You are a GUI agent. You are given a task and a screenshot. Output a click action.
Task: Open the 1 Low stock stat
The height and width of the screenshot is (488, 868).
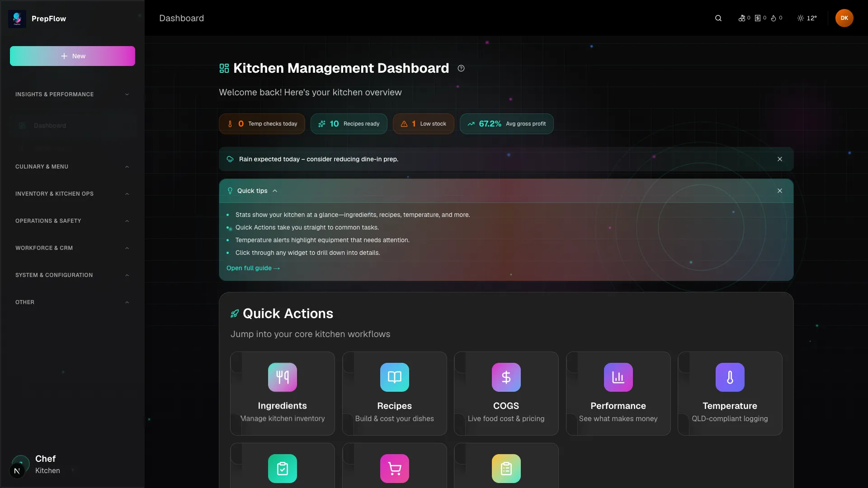point(424,124)
